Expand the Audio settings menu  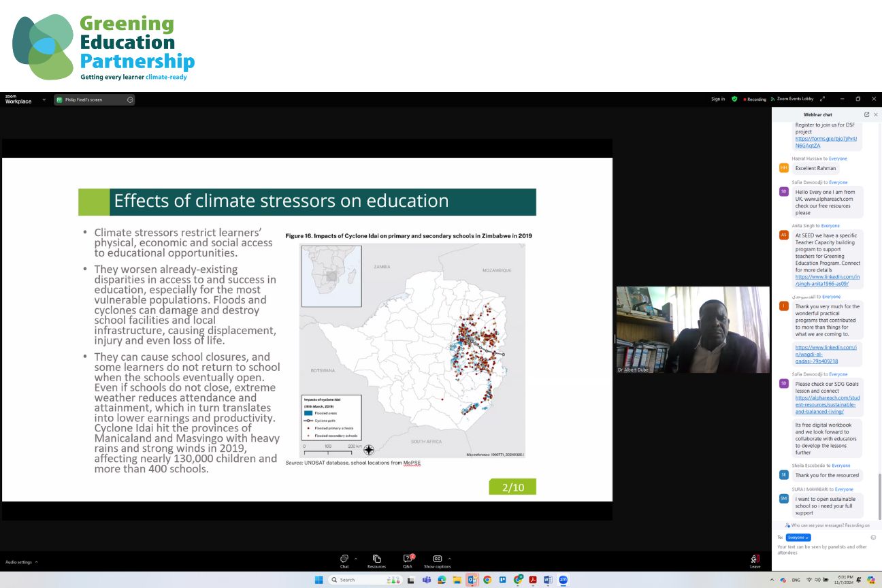coord(36,562)
